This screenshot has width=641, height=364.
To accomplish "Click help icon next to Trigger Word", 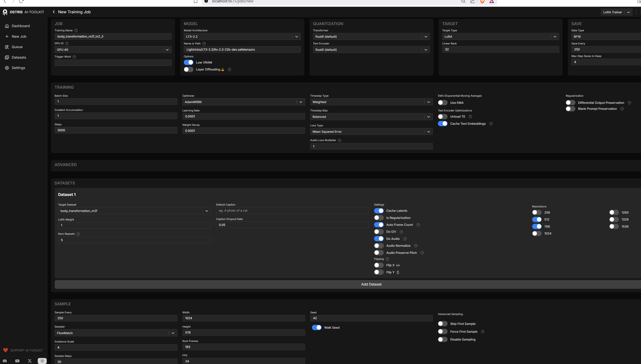I will [x=74, y=57].
